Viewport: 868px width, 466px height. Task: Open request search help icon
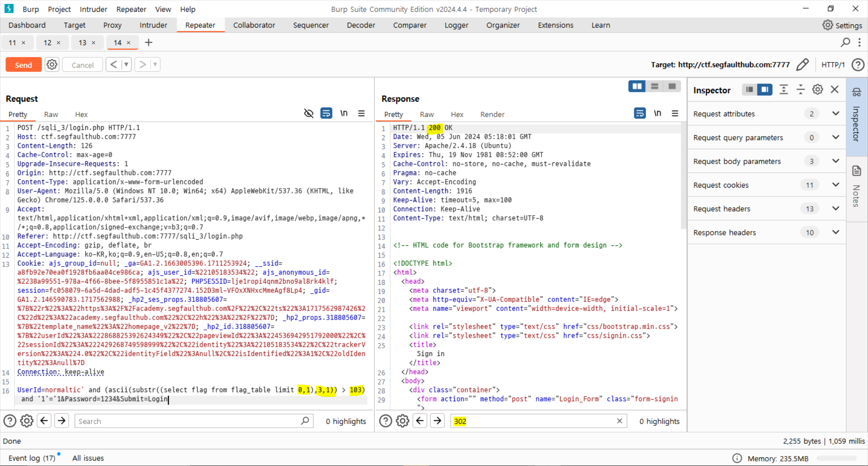[x=10, y=421]
